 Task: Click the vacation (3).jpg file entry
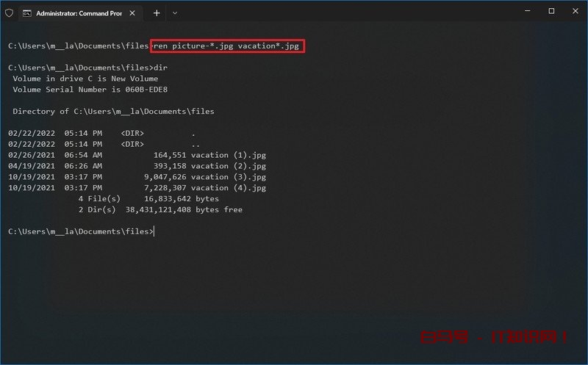[x=228, y=177]
